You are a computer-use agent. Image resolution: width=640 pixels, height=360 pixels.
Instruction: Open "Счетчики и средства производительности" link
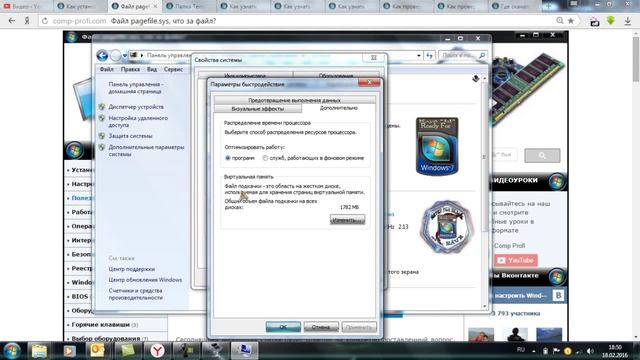click(136, 294)
